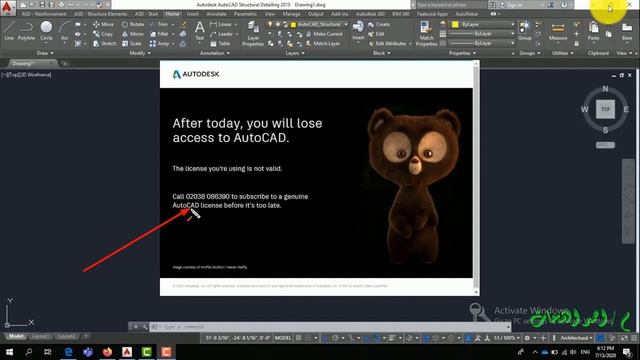
Task: Click the Copy tool
Action: click(103, 34)
